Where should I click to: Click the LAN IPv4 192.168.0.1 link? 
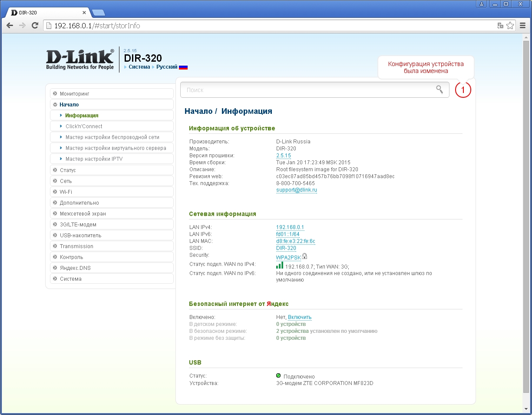[290, 227]
